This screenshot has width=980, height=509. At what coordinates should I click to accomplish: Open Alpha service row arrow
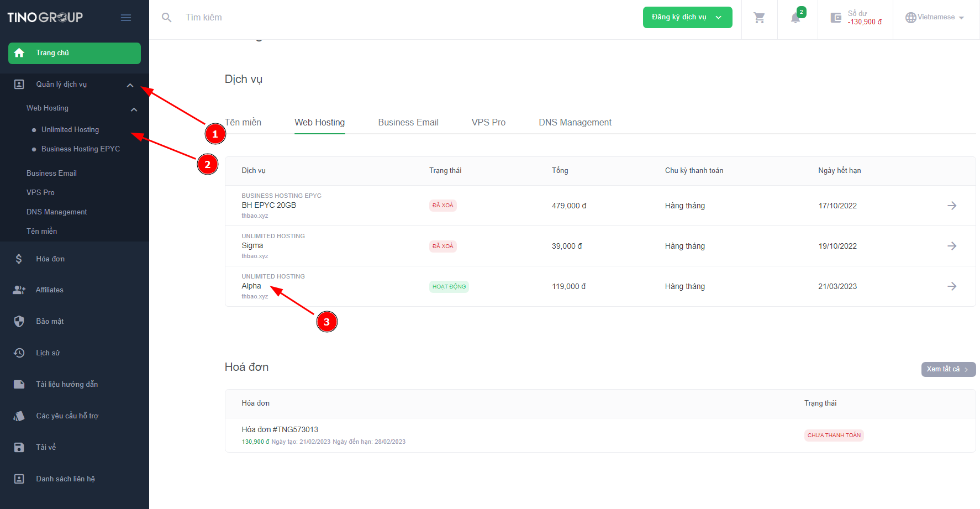click(952, 286)
